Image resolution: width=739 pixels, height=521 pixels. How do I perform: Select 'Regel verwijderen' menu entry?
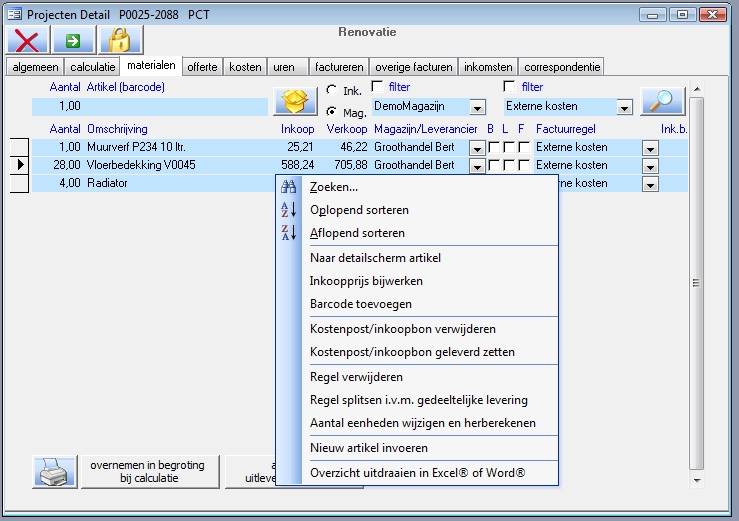(x=356, y=377)
